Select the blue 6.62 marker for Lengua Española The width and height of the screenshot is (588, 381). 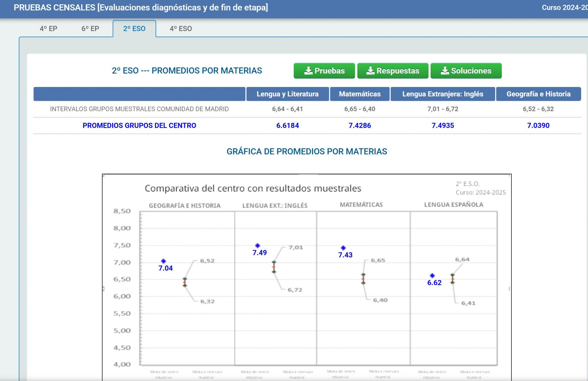[432, 275]
